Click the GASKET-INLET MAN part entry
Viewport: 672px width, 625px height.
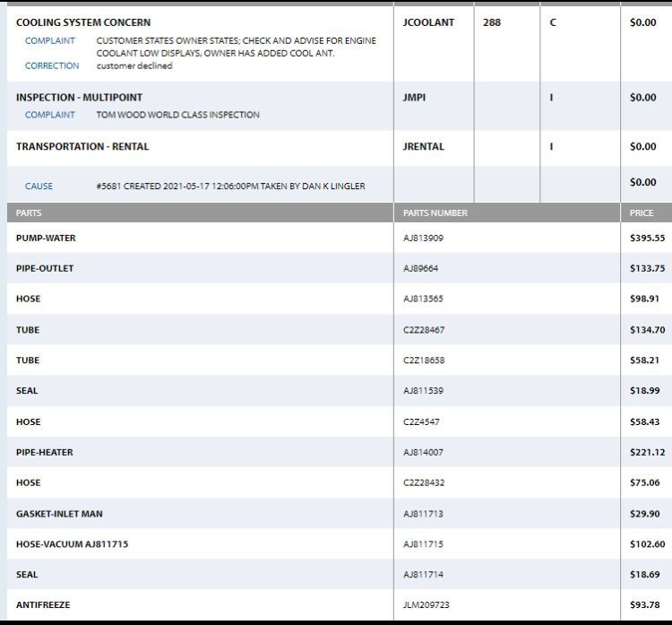[59, 514]
